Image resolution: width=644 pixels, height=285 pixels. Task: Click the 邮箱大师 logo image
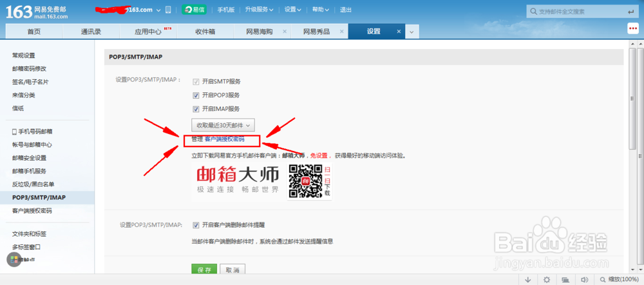(238, 180)
